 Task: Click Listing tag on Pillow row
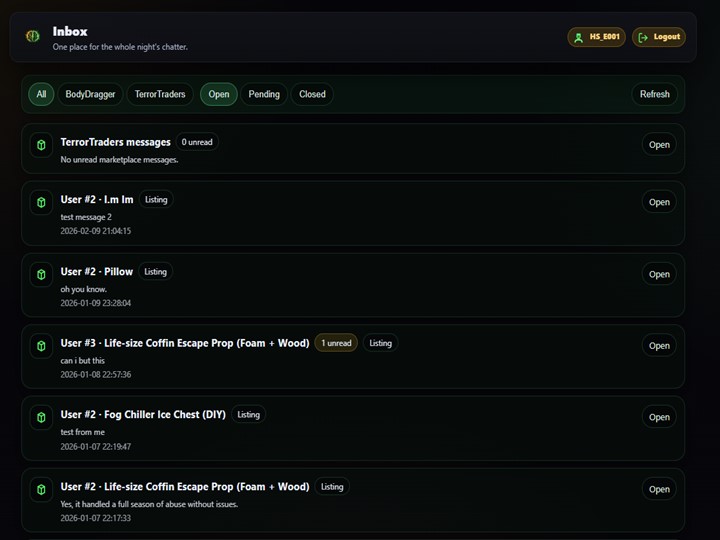[155, 272]
